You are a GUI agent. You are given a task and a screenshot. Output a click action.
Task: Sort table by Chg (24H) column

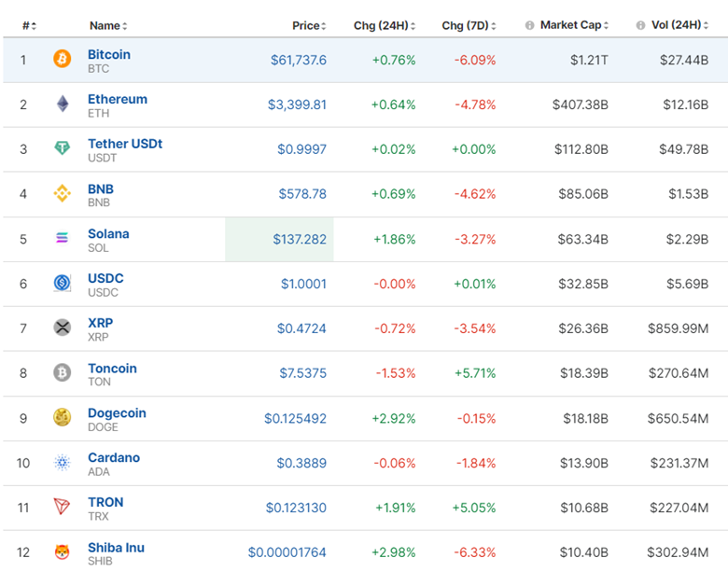coord(385,25)
